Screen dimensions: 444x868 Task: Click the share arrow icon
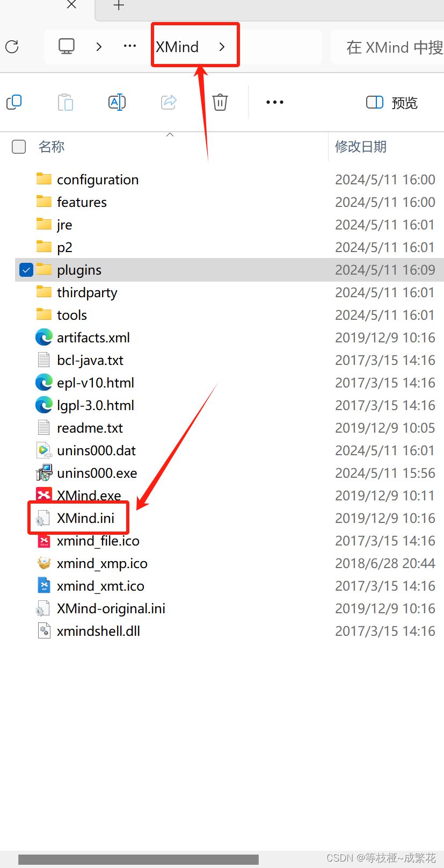169,102
